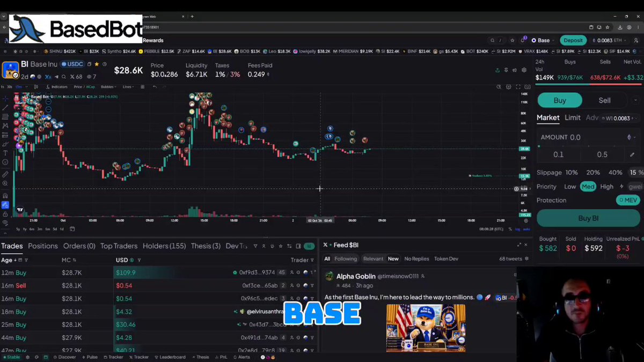
Task: Switch to the Sell side
Action: pos(604,100)
